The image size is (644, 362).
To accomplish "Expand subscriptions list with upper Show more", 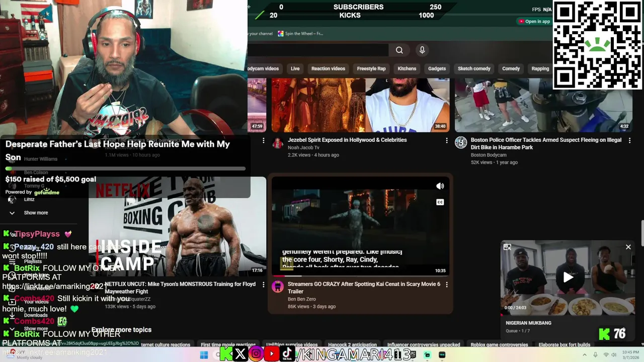I will [36, 213].
